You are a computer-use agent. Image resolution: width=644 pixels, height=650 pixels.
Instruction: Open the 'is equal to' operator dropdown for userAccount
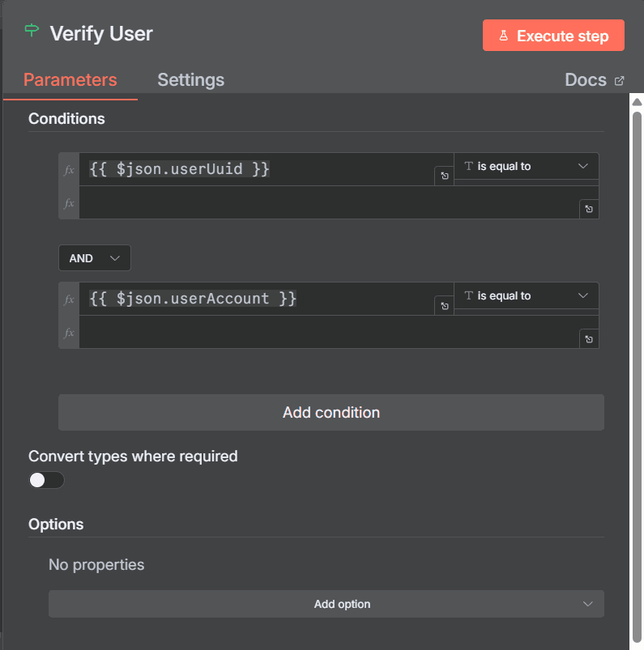point(526,295)
